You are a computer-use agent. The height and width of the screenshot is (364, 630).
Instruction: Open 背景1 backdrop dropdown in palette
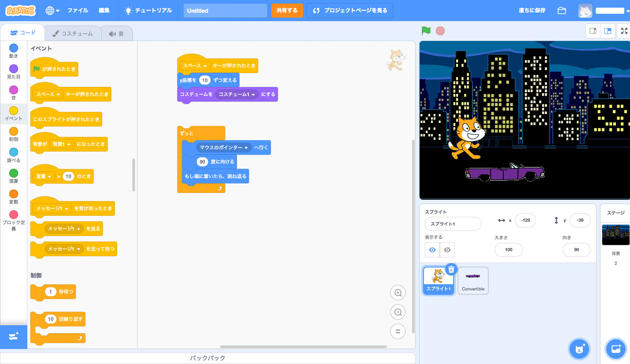[x=62, y=144]
